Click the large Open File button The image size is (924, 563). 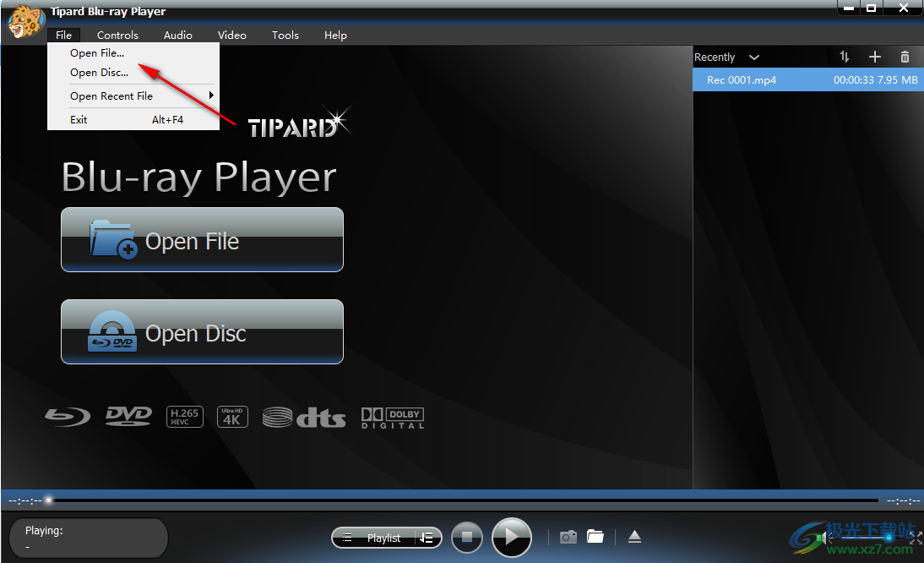click(202, 240)
